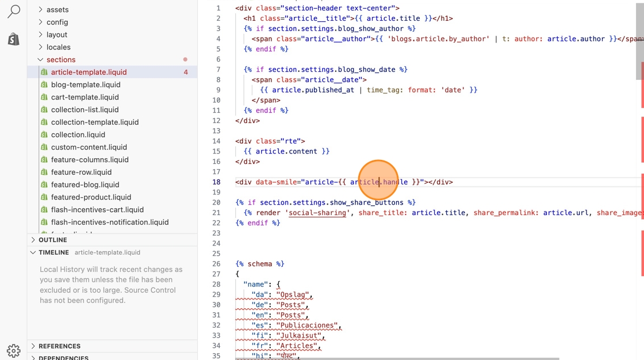Click Shopify file icon beside cart-template.liquid
This screenshot has width=644, height=360.
[x=44, y=97]
